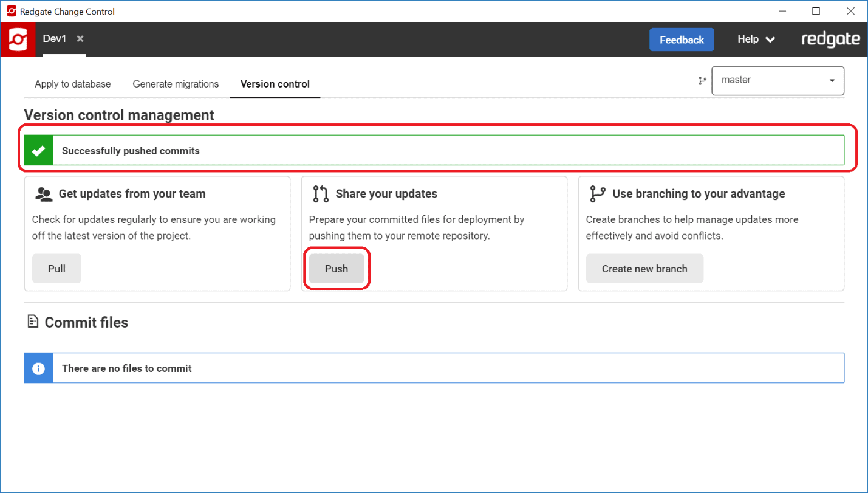Click the branching icon beside Use branching

pos(597,194)
